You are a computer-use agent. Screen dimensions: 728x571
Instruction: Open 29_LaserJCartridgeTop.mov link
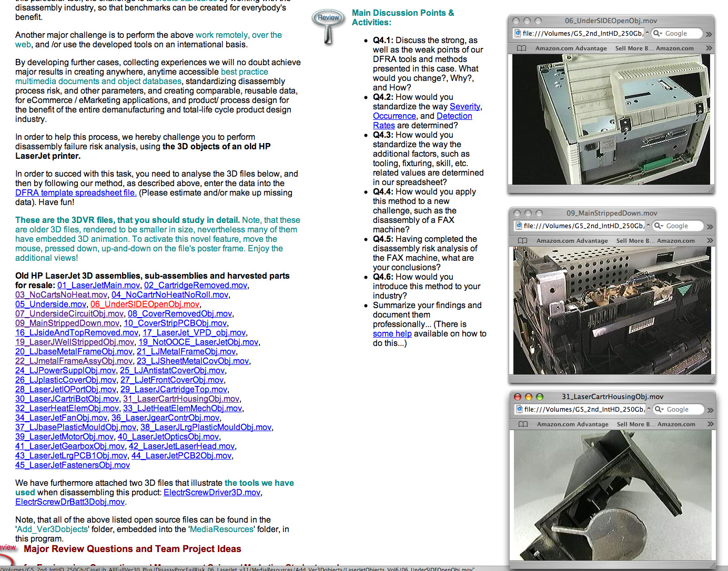[x=174, y=390]
